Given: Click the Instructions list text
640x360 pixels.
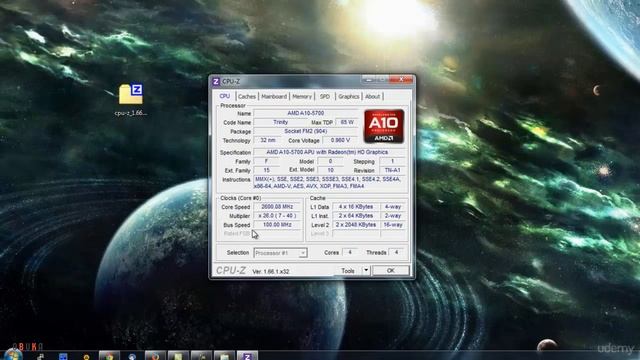Looking at the screenshot, I should coord(330,183).
